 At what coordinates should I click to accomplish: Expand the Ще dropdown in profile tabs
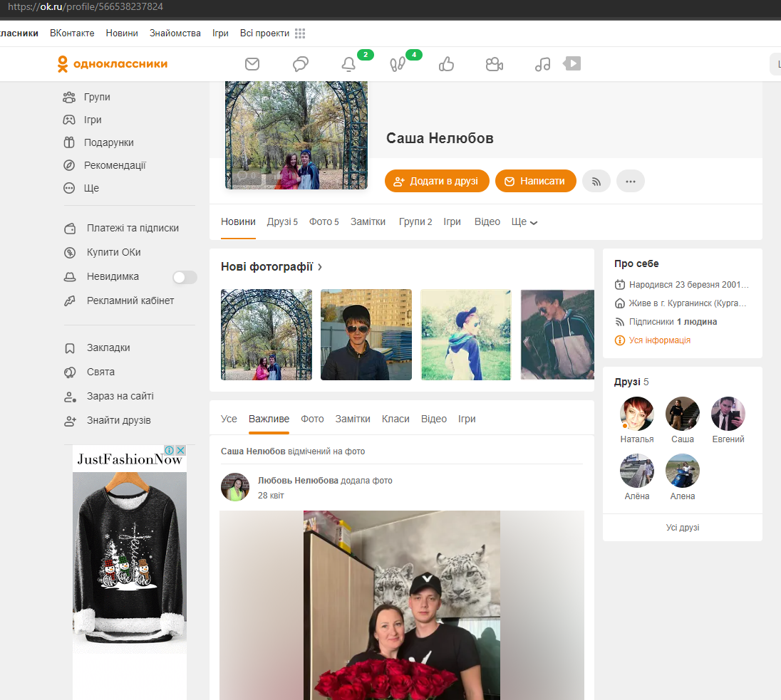pyautogui.click(x=524, y=222)
